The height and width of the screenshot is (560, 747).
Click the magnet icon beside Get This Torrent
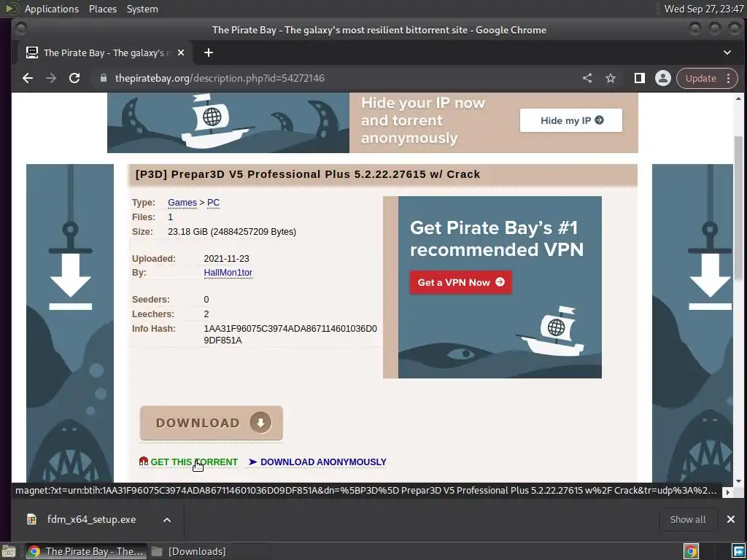pos(144,461)
